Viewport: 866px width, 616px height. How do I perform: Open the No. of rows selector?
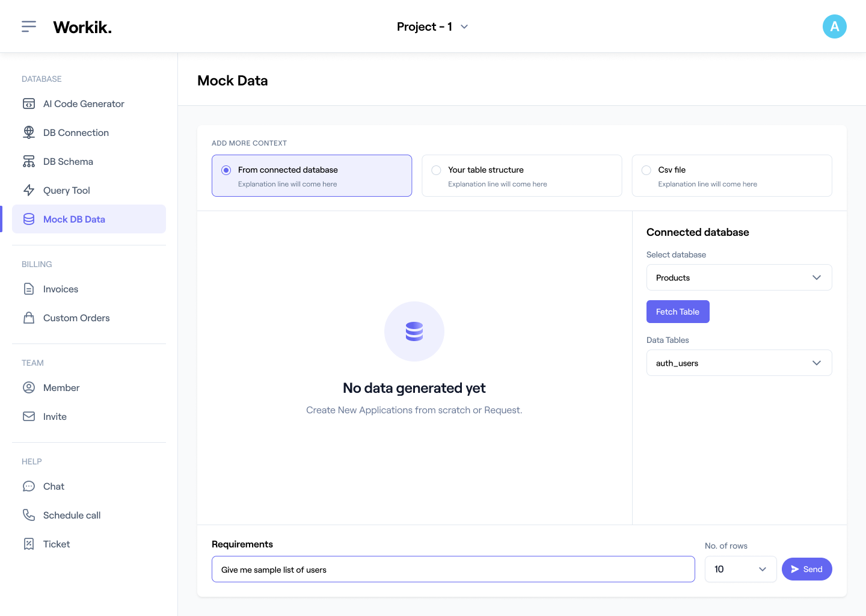tap(740, 569)
